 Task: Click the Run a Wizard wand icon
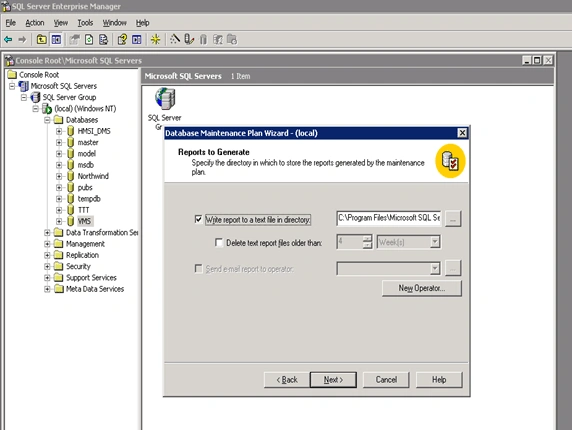pyautogui.click(x=175, y=39)
